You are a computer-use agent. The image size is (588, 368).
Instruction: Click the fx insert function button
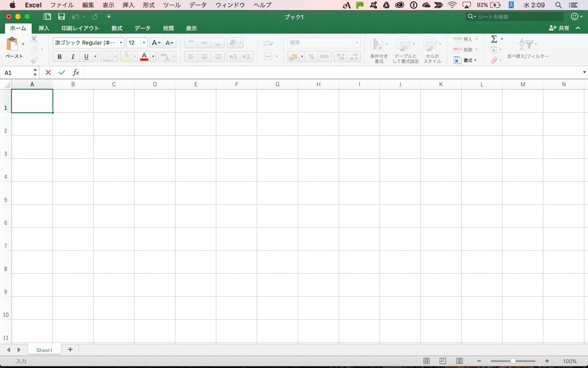[76, 72]
